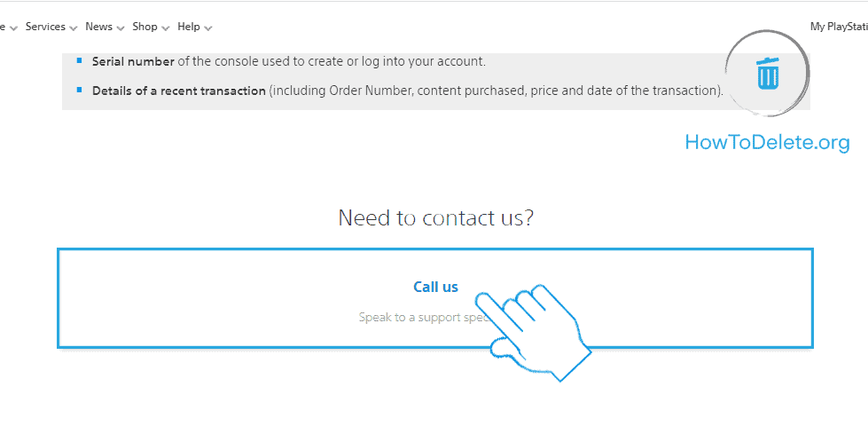Click the HowToDelete.org watermark text
The width and height of the screenshot is (868, 426).
[767, 143]
